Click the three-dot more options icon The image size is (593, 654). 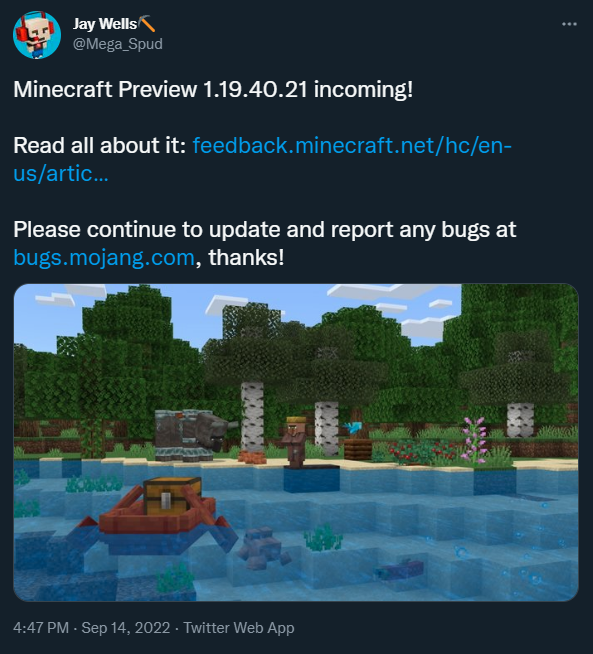pyautogui.click(x=569, y=24)
